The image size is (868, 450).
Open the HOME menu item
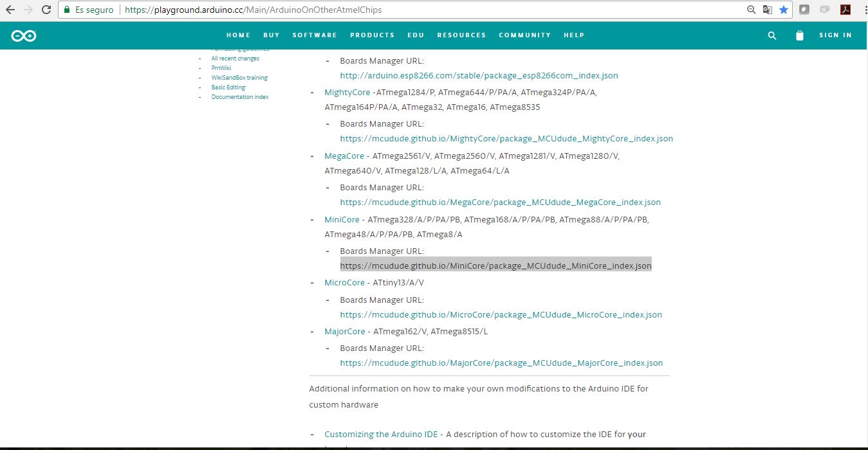pyautogui.click(x=238, y=35)
